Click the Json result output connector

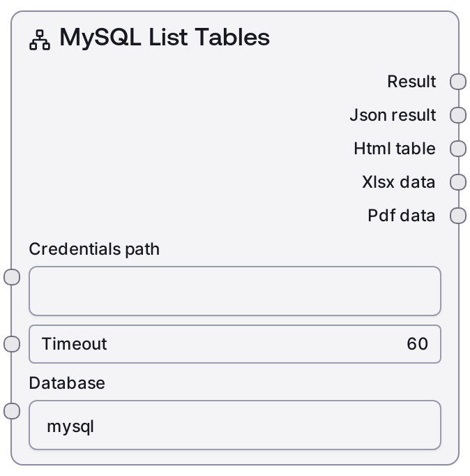458,115
